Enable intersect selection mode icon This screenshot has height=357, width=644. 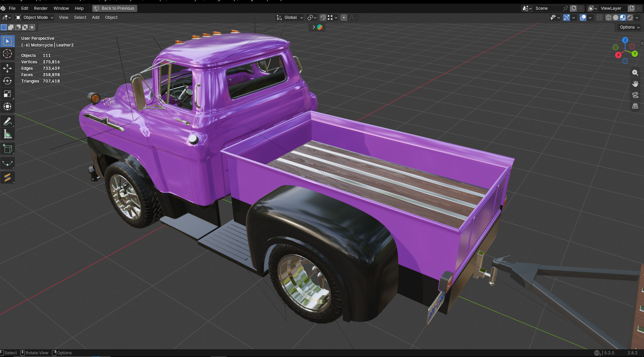pyautogui.click(x=32, y=27)
